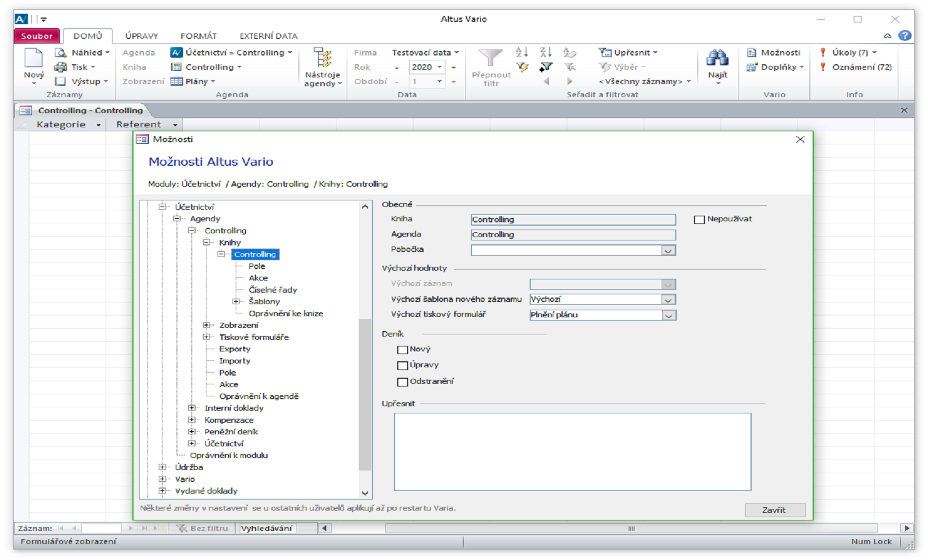Click into the Upřesnit text area
928x560 pixels.
[572, 452]
